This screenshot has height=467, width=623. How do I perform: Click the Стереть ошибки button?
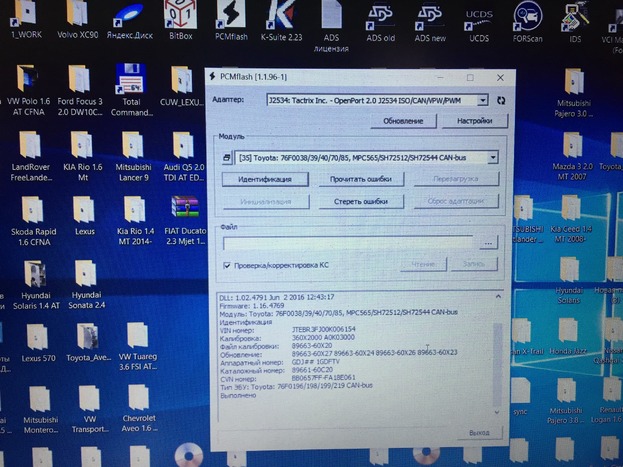[x=361, y=201]
